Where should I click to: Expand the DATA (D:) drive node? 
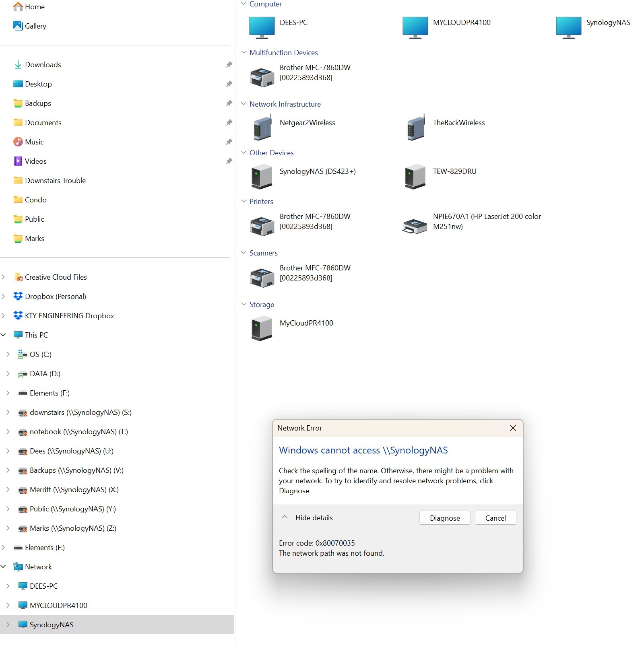click(8, 373)
